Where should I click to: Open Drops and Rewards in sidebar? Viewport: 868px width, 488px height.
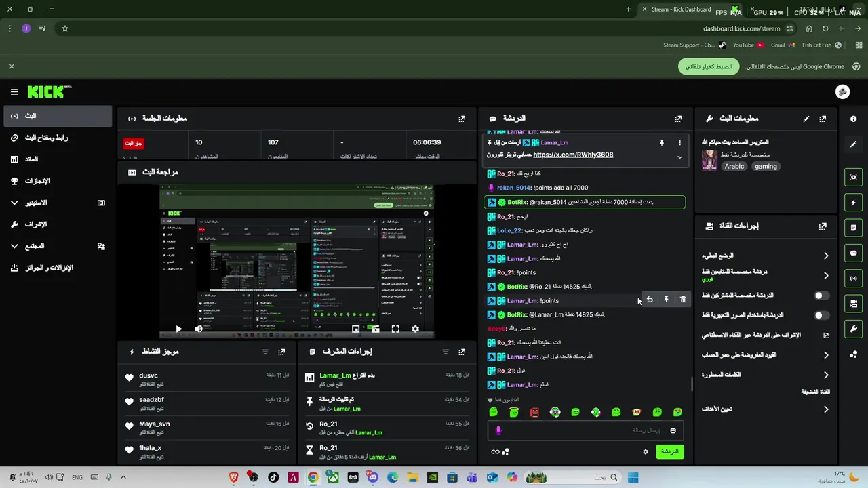pyautogui.click(x=58, y=268)
